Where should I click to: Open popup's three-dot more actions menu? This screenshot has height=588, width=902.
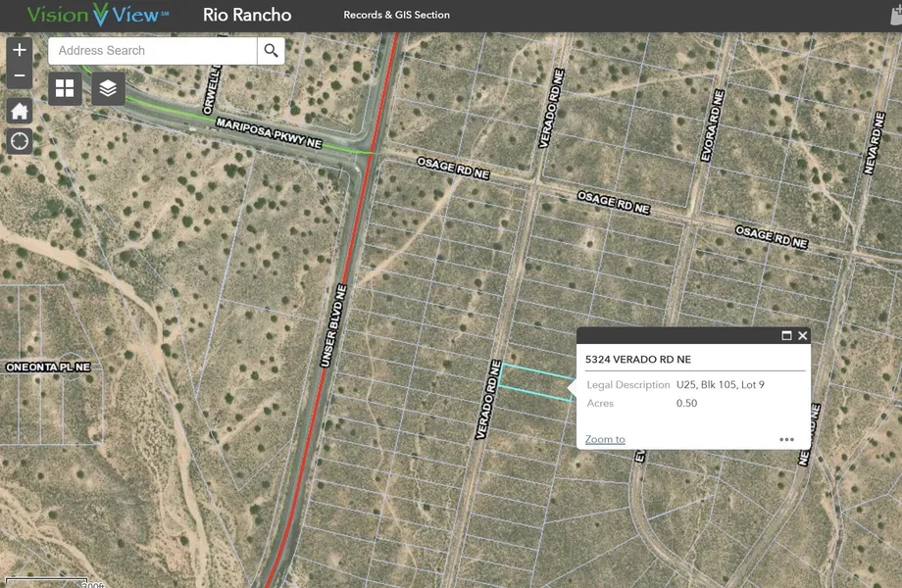click(786, 439)
